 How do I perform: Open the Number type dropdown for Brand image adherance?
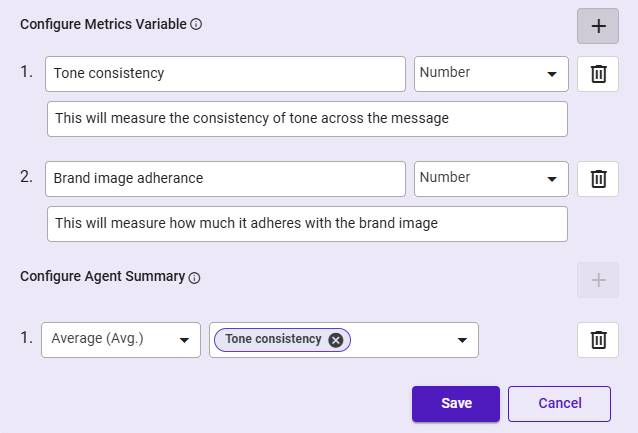[x=491, y=178]
